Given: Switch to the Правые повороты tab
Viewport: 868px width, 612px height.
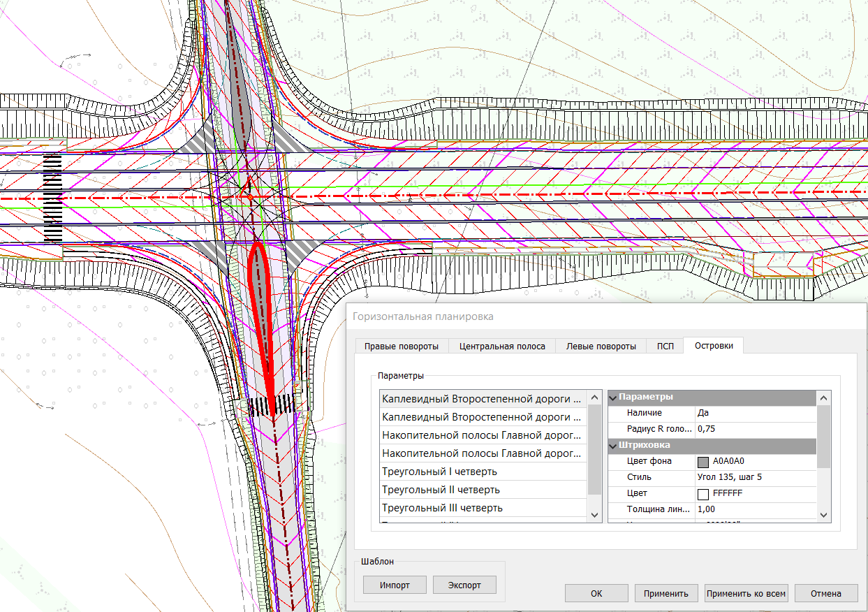Looking at the screenshot, I should [402, 347].
